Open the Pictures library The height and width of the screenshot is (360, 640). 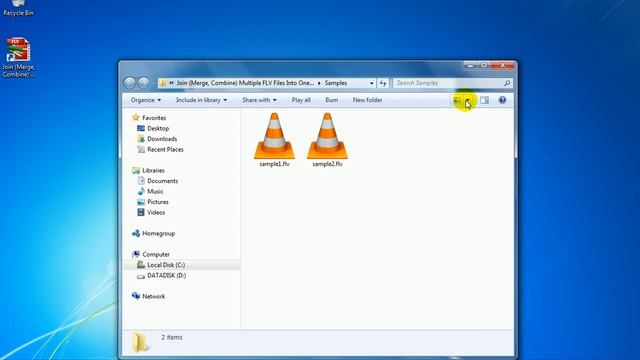158,202
